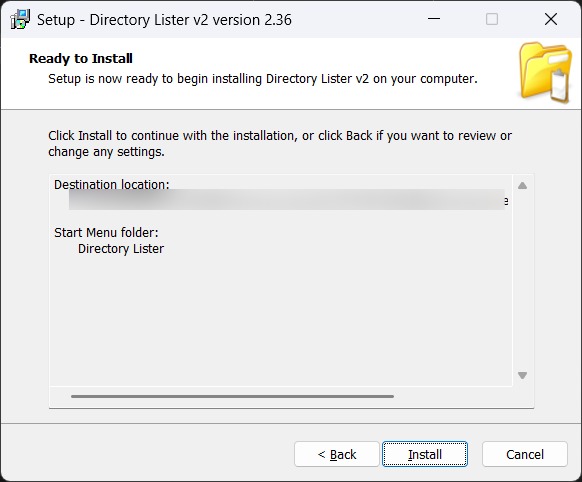The height and width of the screenshot is (482, 582).
Task: Install Directory Lister now
Action: 425,454
